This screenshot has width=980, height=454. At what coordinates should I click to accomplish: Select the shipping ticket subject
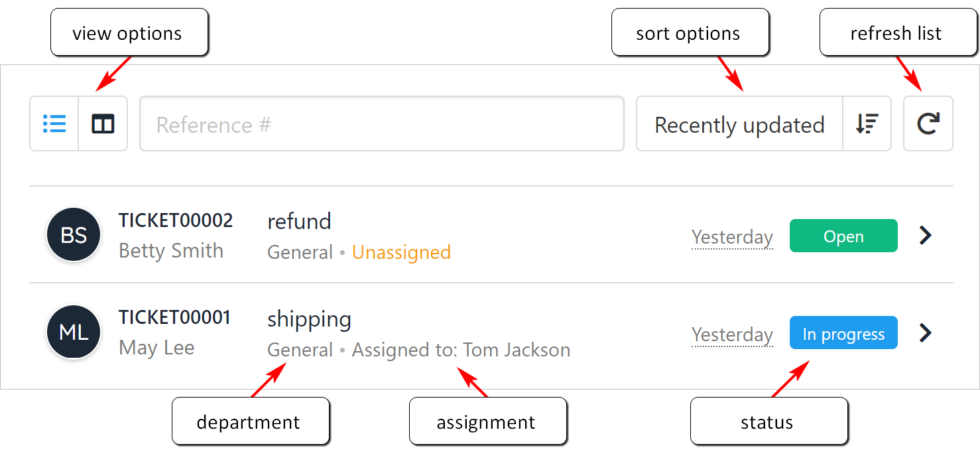click(x=309, y=319)
